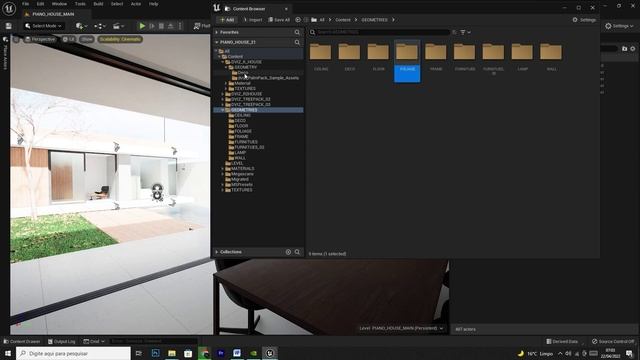Expand the MATERIALS folder in tree

click(223, 169)
